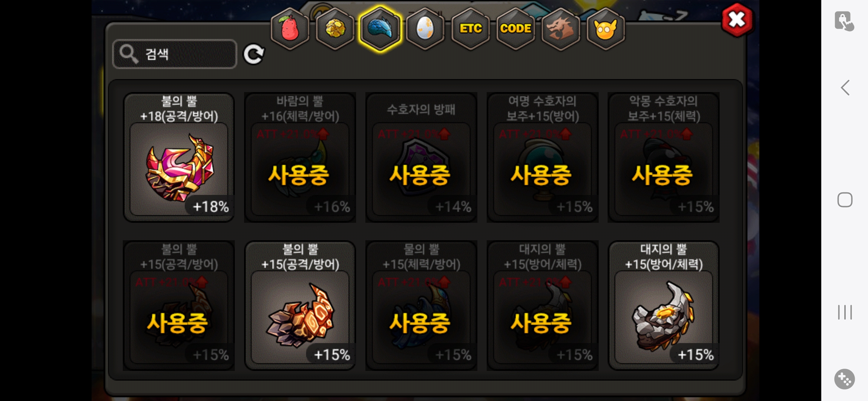Tap the in-use 바람의 뿔 +16 item
This screenshot has width=868, height=401.
[300, 157]
